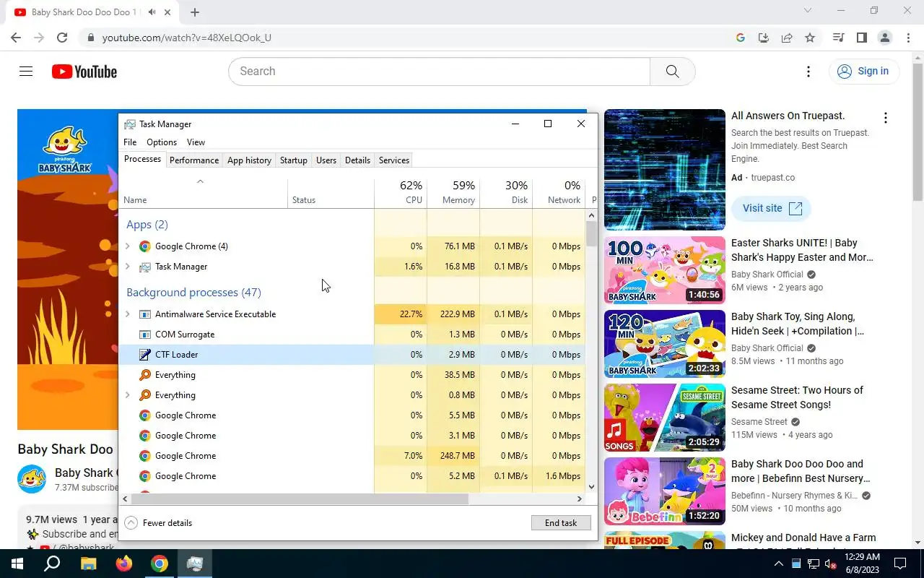Viewport: 924px width, 578px height.
Task: Sort processes by the Network column
Action: click(559, 192)
